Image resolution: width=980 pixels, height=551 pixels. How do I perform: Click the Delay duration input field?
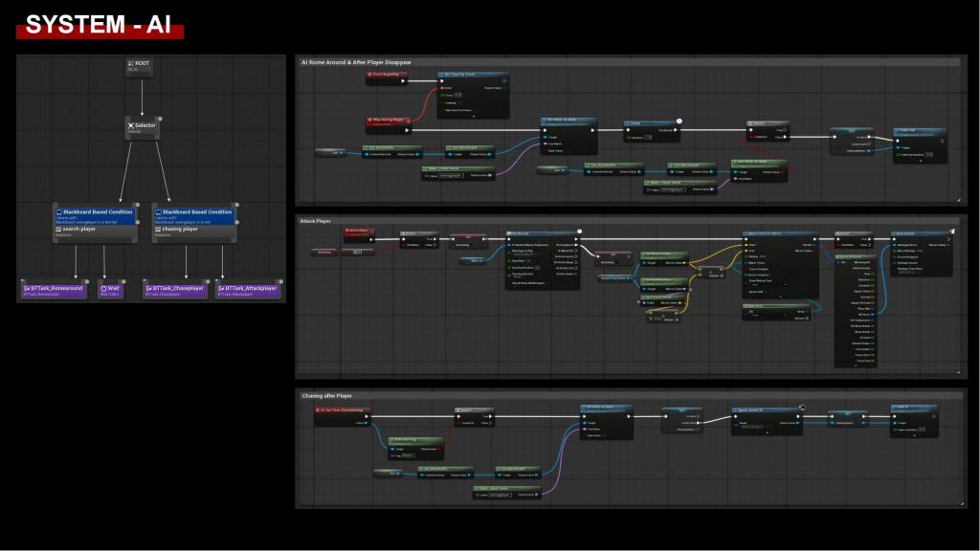pos(648,138)
